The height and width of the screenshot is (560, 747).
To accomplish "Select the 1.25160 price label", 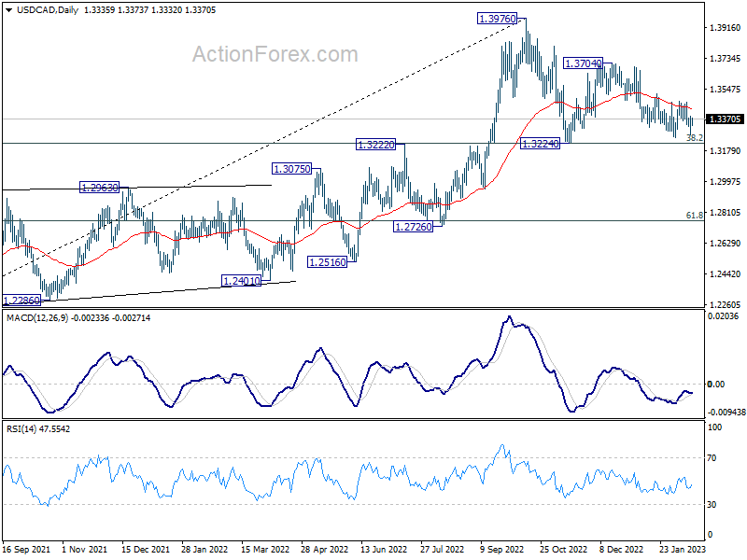I will pos(328,262).
